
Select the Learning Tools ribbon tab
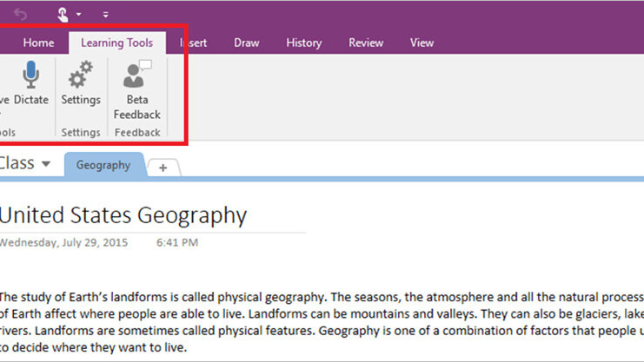click(x=116, y=43)
